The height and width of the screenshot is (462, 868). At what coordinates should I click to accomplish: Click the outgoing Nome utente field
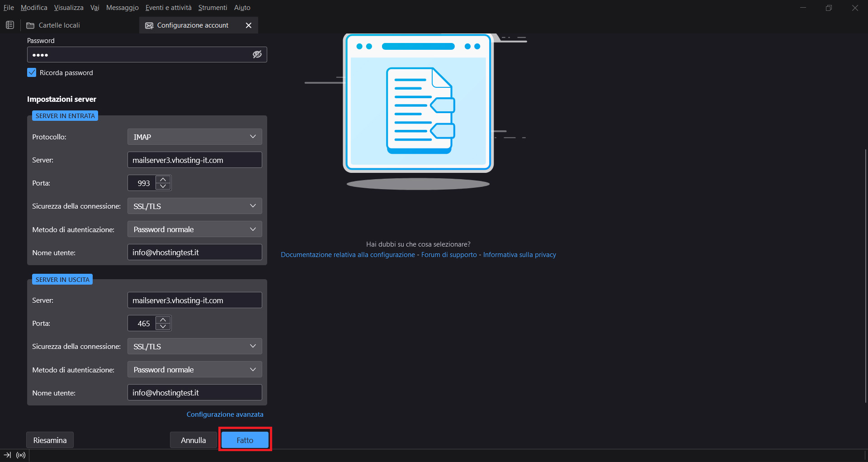pyautogui.click(x=195, y=393)
